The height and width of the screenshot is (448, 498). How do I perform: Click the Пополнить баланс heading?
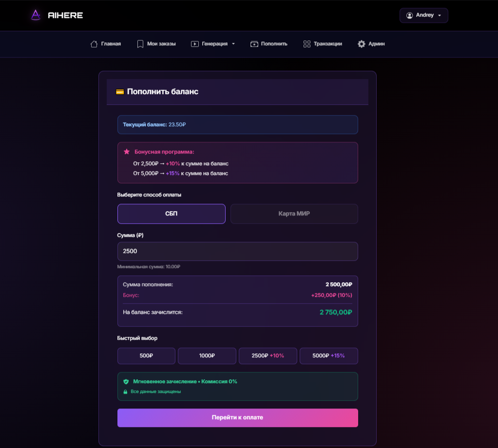163,92
